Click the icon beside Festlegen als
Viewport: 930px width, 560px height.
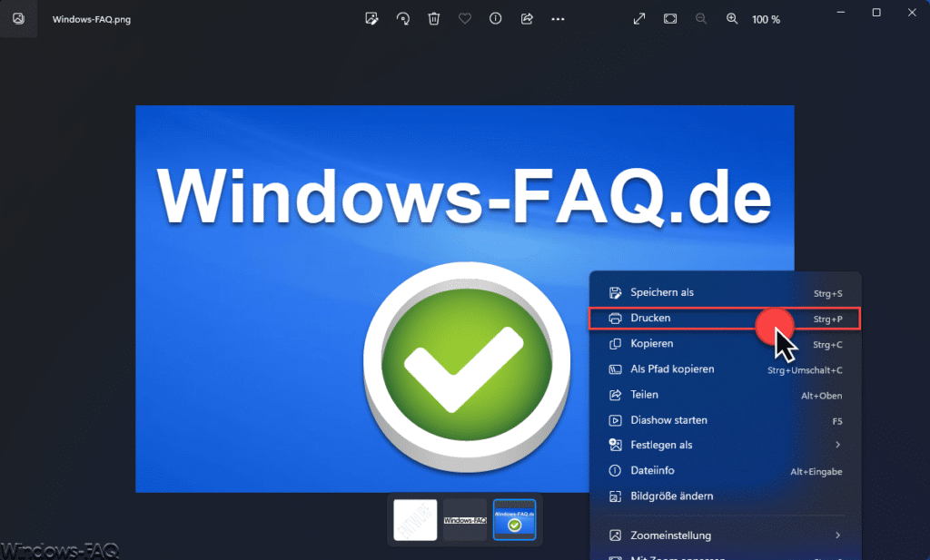pos(615,445)
